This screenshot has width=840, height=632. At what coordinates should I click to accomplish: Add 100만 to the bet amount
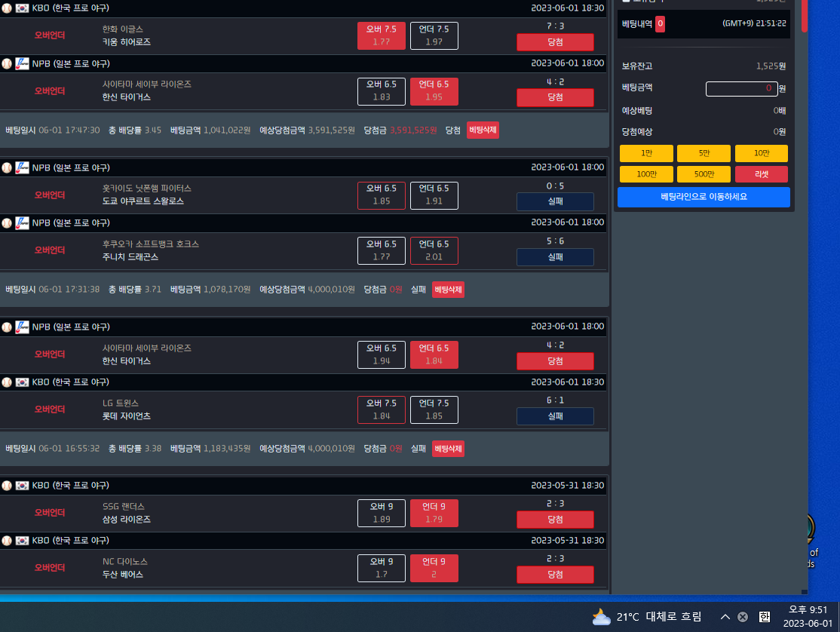click(647, 174)
